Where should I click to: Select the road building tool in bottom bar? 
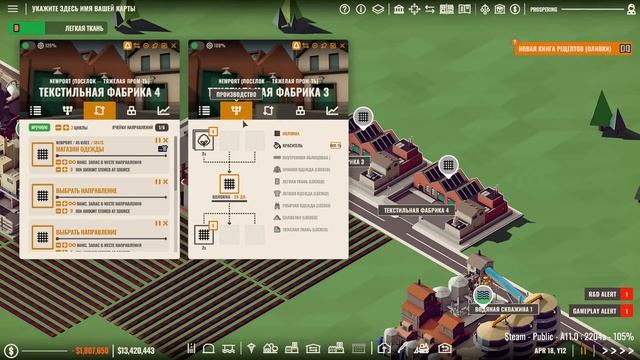tap(191, 348)
